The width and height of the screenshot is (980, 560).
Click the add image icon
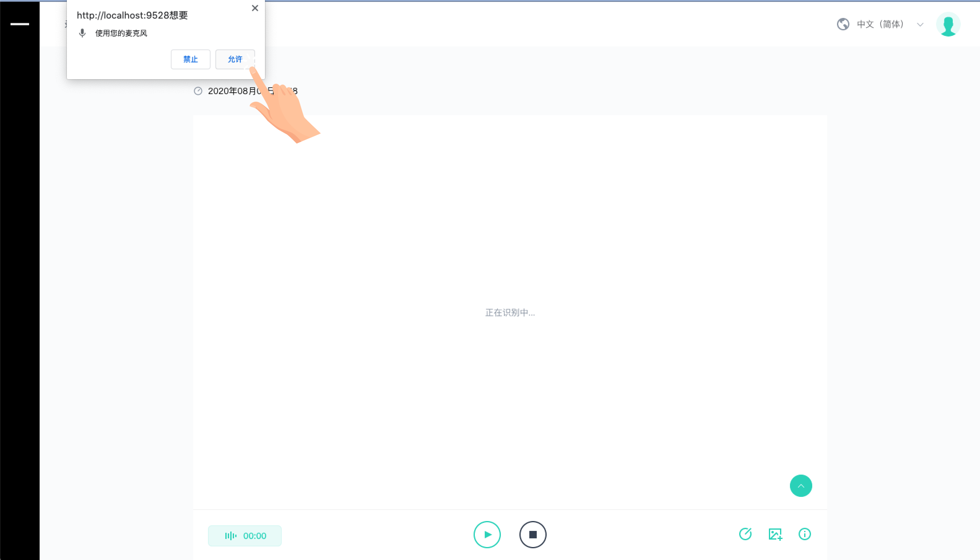pyautogui.click(x=775, y=534)
